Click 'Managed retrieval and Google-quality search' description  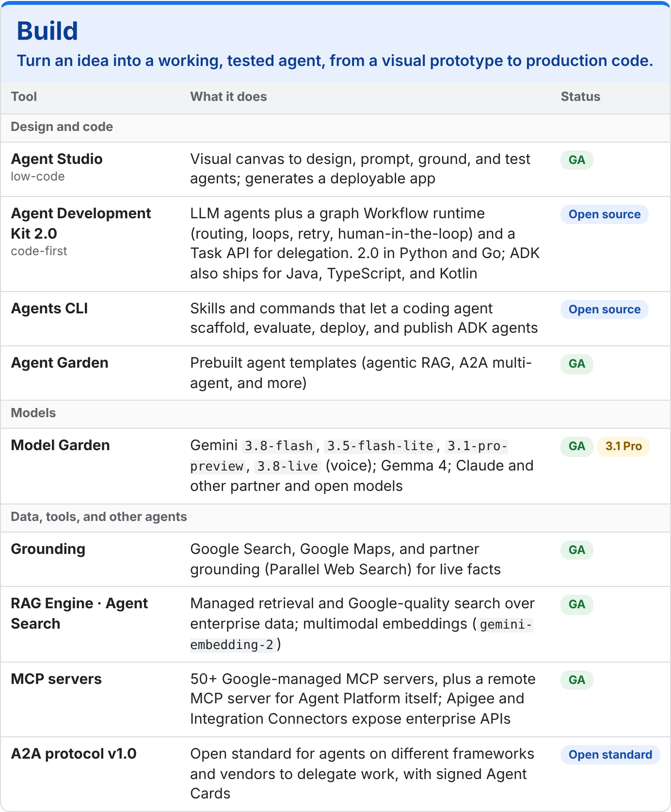tap(363, 624)
